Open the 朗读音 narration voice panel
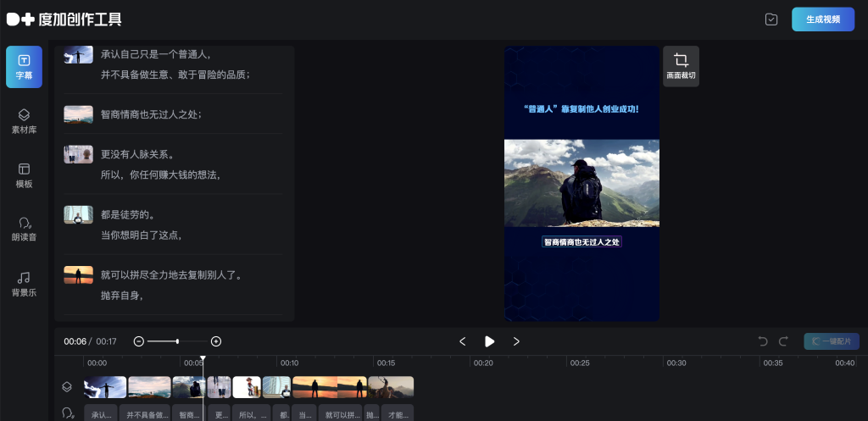The height and width of the screenshot is (421, 868). pyautogui.click(x=25, y=229)
